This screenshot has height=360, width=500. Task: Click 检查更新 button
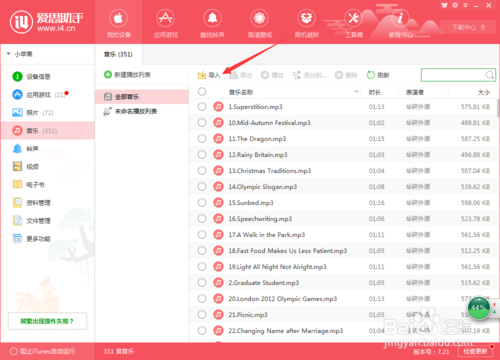point(475,351)
